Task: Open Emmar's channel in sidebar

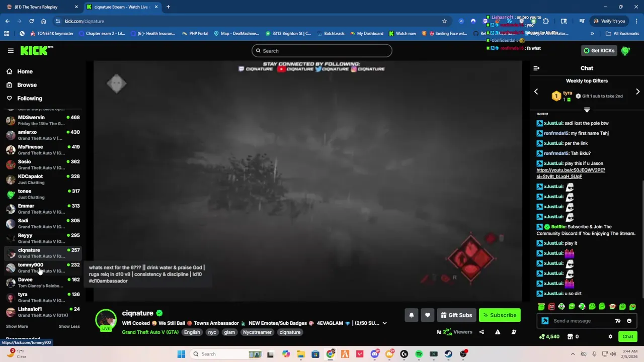Action: [42, 209]
